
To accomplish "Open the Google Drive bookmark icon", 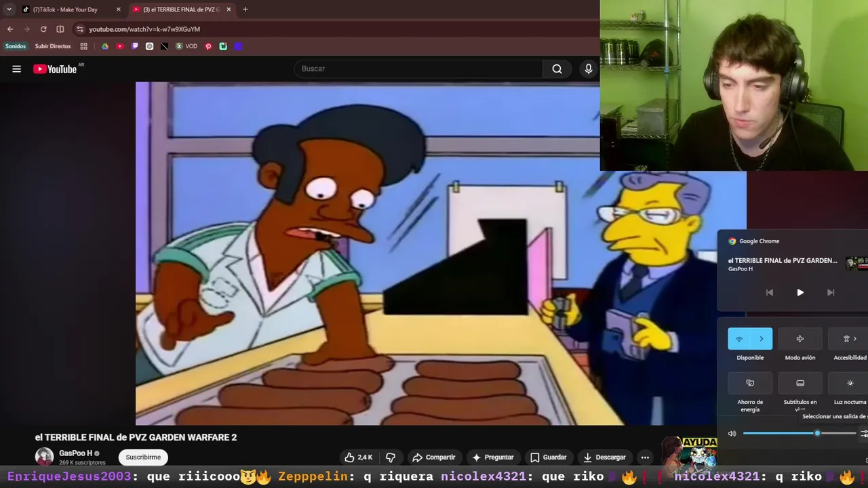I will tap(105, 46).
